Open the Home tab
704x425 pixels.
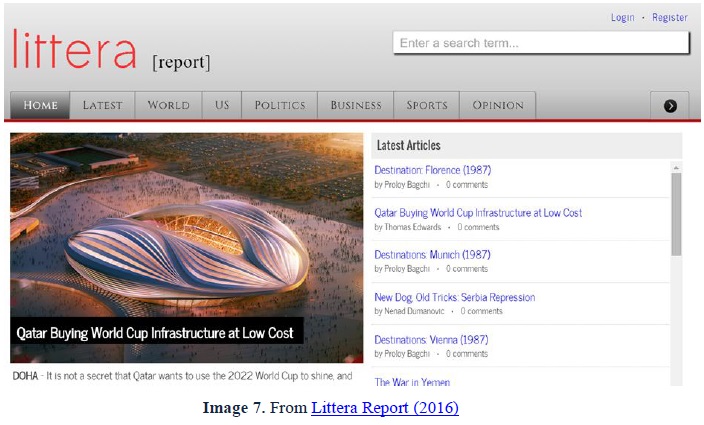tap(40, 105)
